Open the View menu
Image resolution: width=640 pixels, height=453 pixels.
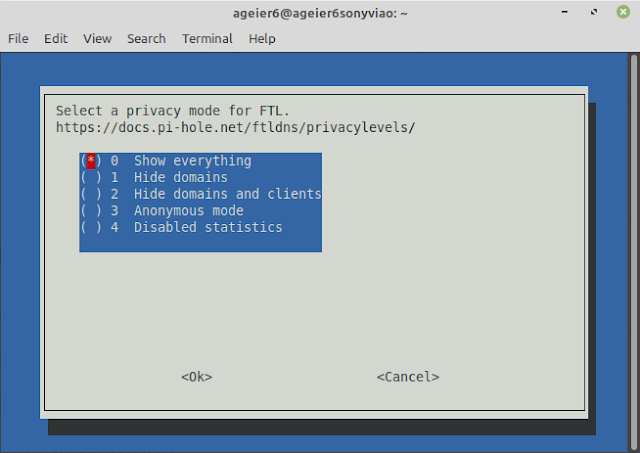pos(98,39)
